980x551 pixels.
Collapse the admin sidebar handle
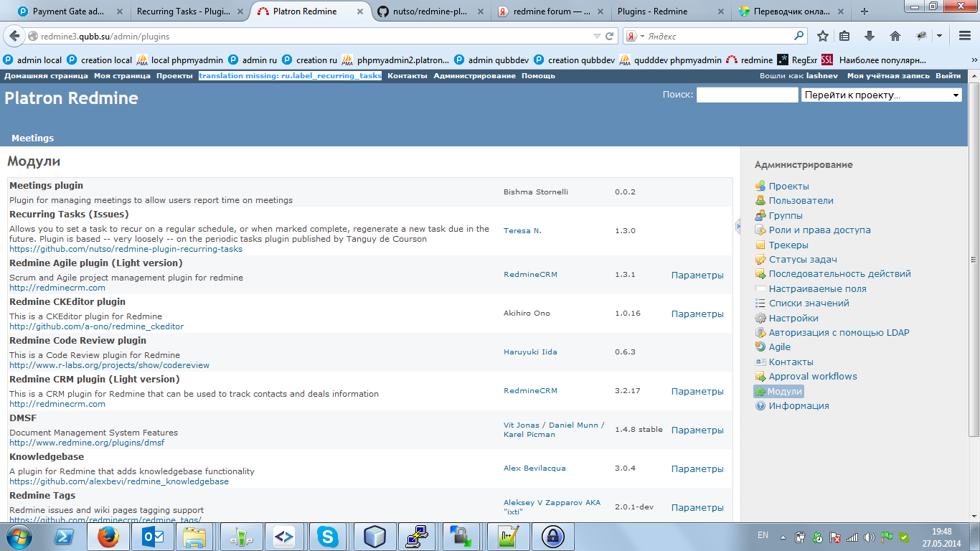tap(738, 227)
